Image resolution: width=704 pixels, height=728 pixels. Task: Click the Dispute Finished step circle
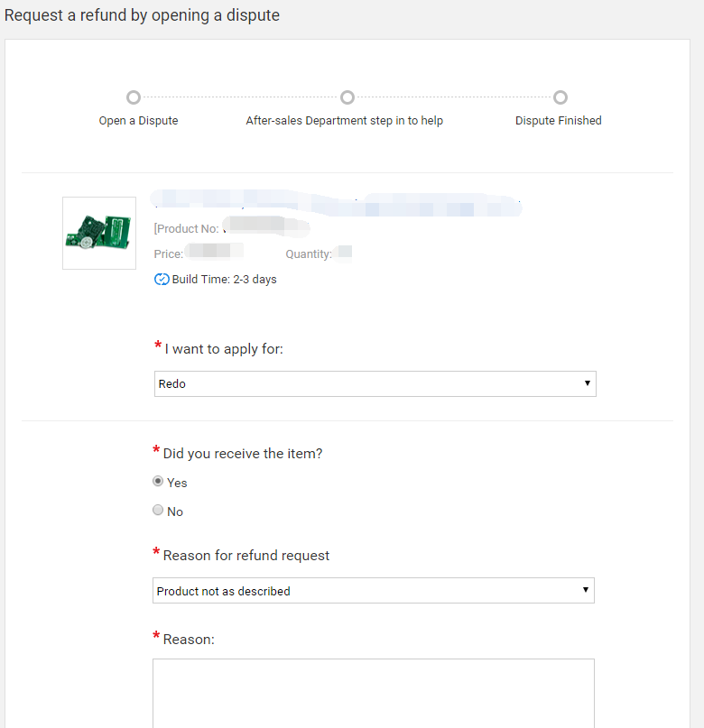tap(560, 97)
